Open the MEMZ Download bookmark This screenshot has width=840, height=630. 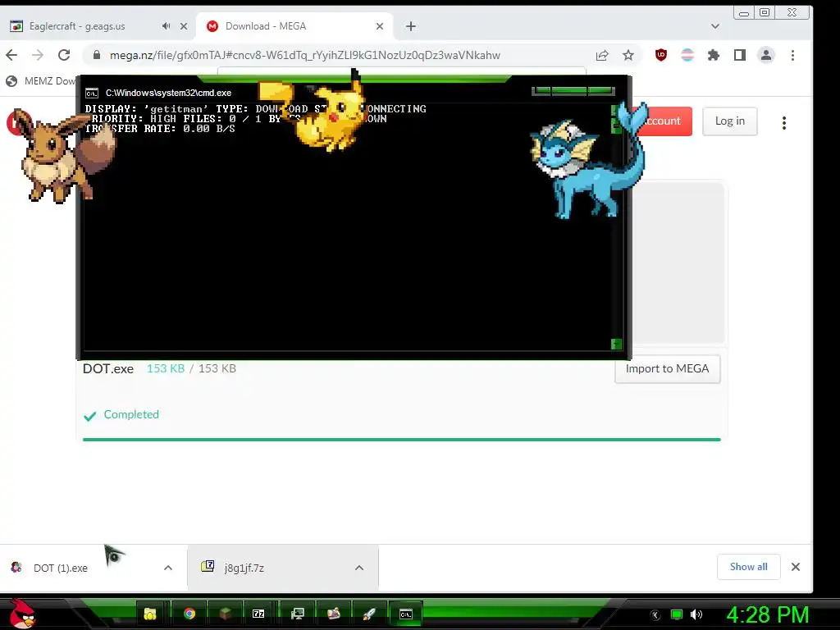pos(41,81)
